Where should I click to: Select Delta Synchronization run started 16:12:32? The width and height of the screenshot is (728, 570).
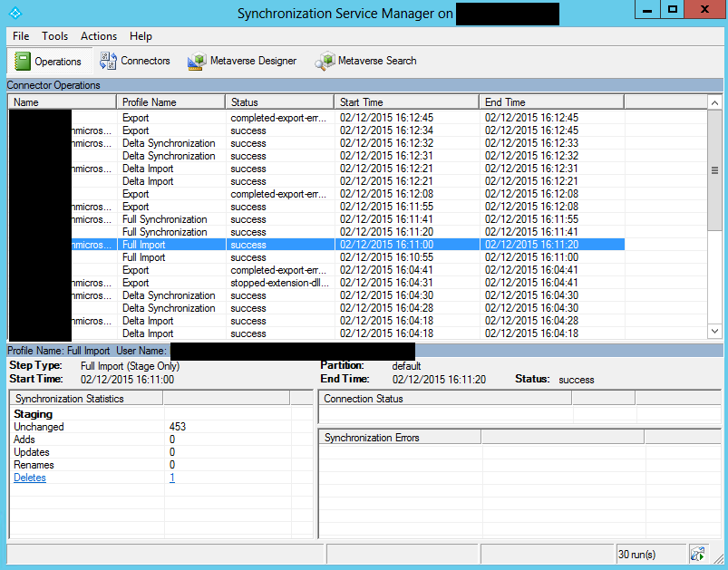[x=316, y=143]
